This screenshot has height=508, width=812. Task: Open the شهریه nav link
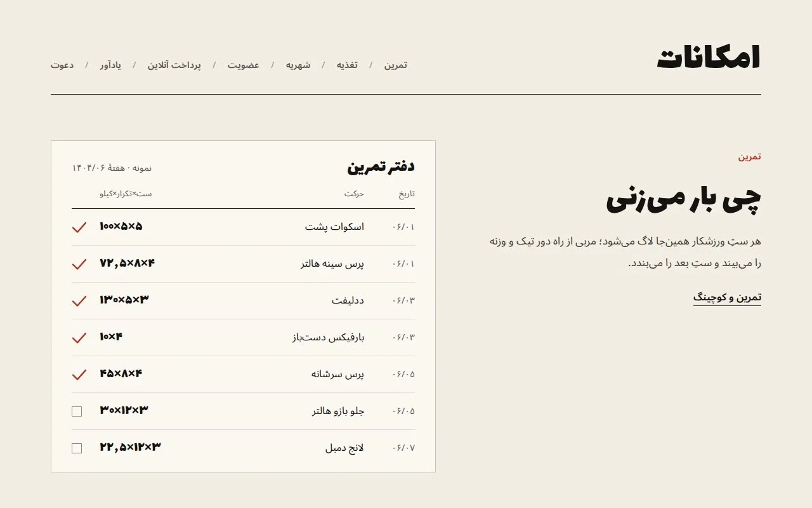[x=298, y=65]
